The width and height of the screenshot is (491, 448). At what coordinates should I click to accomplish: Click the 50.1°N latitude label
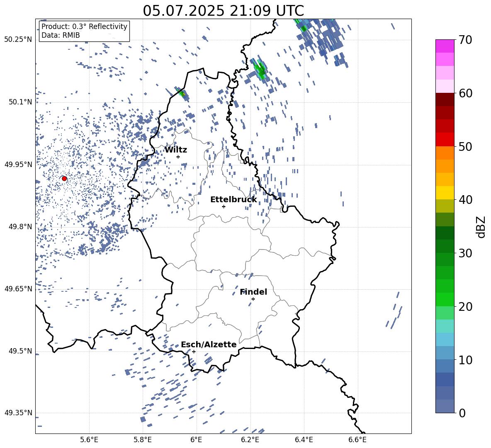(x=21, y=102)
